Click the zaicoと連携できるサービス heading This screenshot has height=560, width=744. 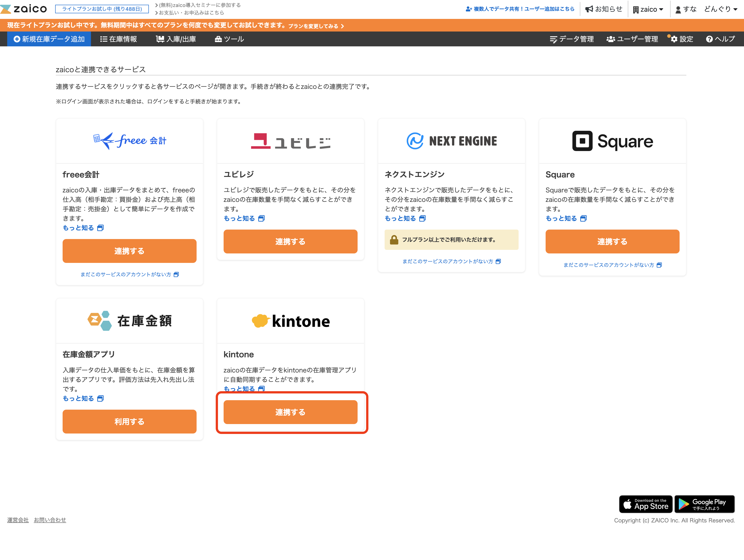pyautogui.click(x=101, y=70)
